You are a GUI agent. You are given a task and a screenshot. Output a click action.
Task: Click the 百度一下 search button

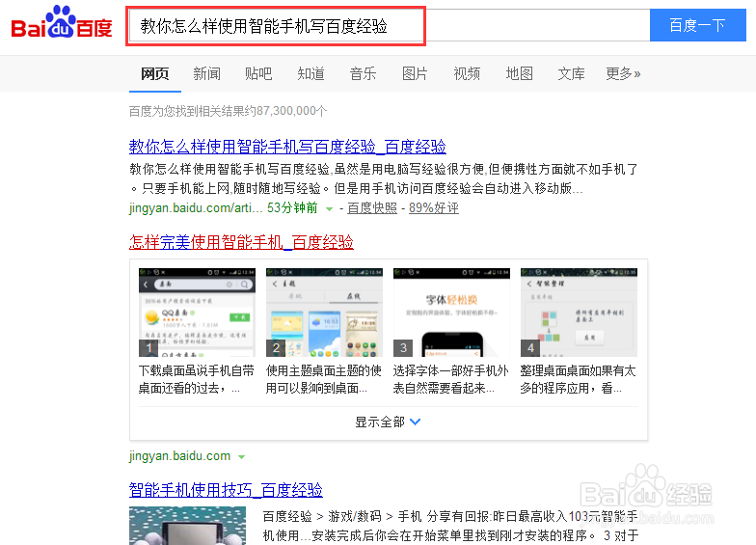tap(698, 25)
